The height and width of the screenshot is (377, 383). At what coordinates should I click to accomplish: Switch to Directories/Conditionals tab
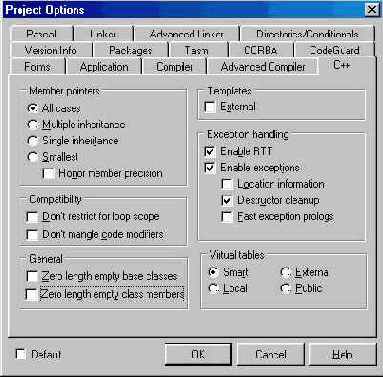tap(307, 34)
